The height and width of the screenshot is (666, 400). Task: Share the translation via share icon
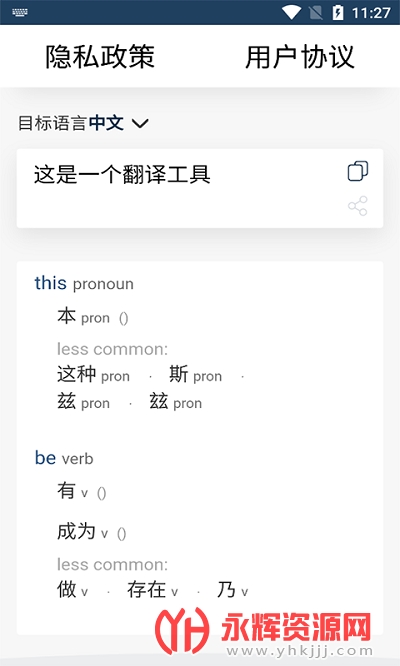coord(358,206)
